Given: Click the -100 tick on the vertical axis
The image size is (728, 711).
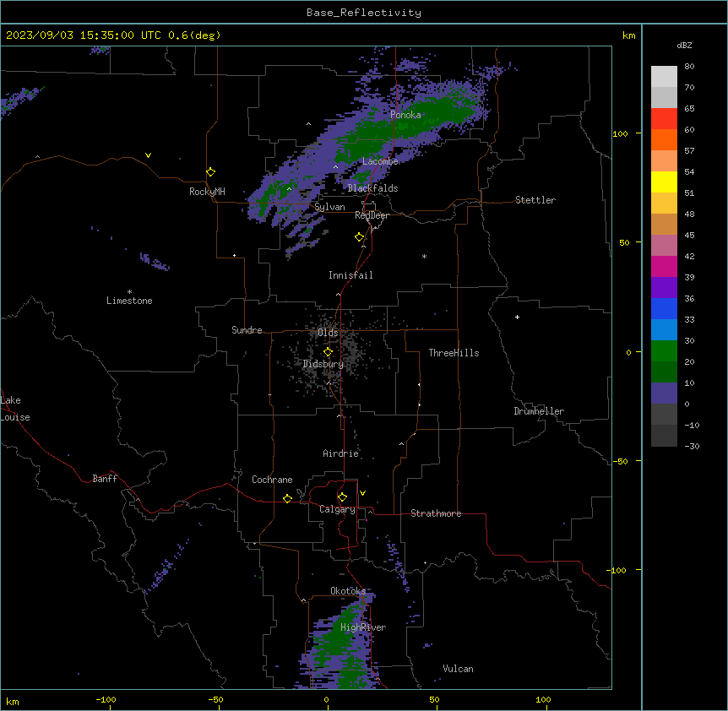Looking at the screenshot, I should click(617, 570).
